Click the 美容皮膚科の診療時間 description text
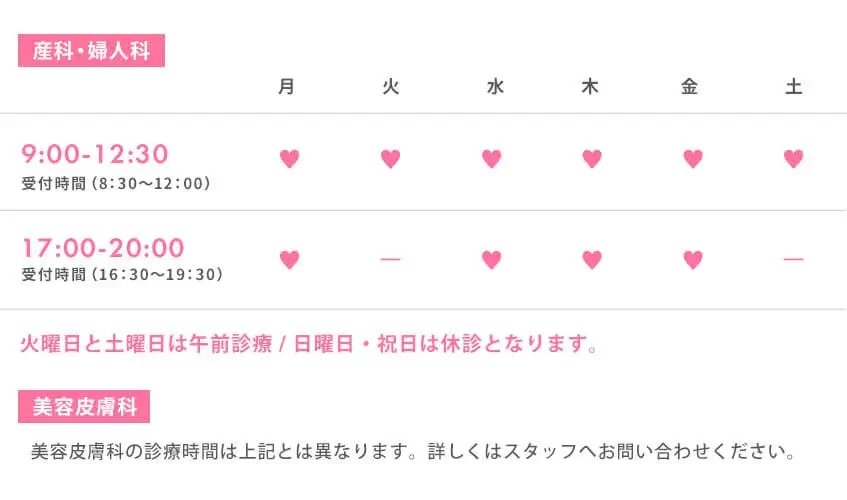Image resolution: width=847 pixels, height=500 pixels. [x=414, y=451]
